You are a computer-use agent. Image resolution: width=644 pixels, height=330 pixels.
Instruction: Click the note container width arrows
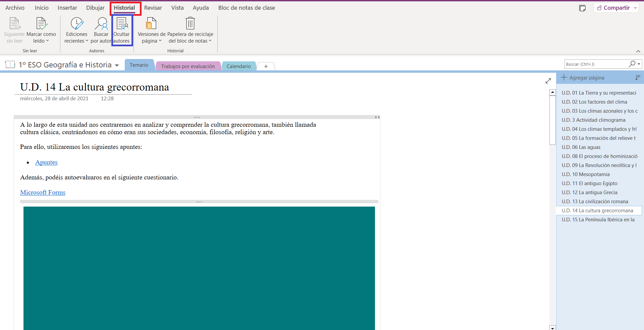[377, 117]
